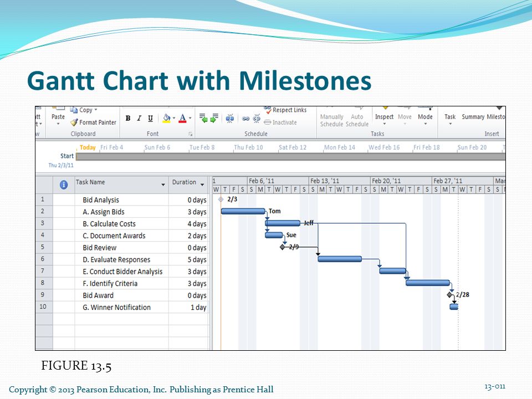532x399 pixels.
Task: Click the Today marker on the timeline
Action: pyautogui.click(x=88, y=147)
